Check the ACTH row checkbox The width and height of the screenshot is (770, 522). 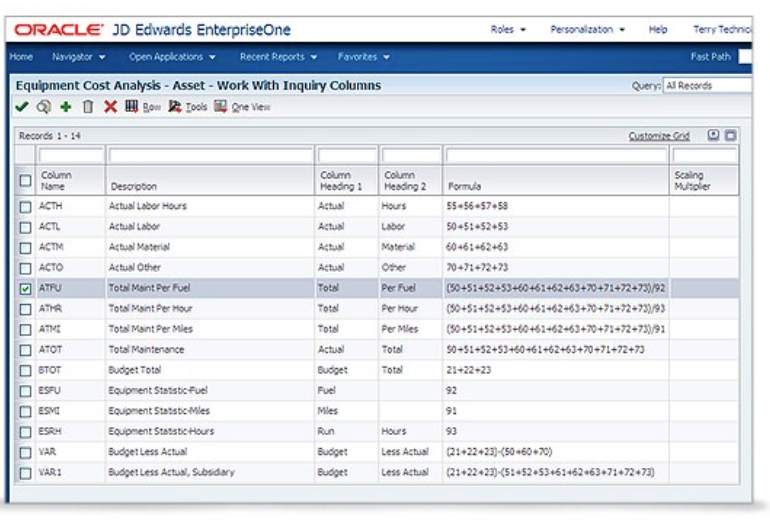pos(26,207)
